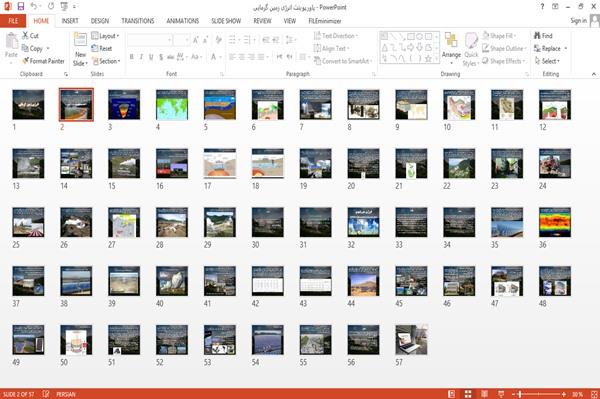Select slide thumbnail 57
This screenshot has width=600, height=399.
[x=411, y=340]
